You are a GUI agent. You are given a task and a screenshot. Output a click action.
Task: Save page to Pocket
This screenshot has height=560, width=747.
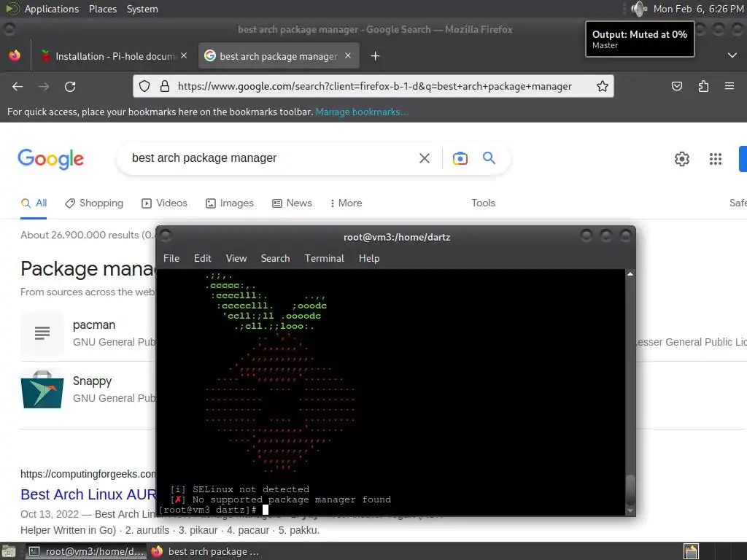[x=676, y=86]
